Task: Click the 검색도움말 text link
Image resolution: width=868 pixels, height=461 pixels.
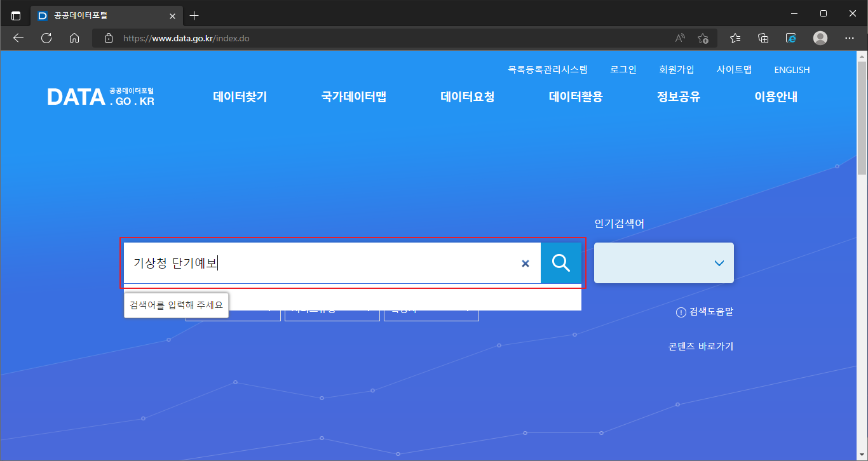Action: (x=712, y=312)
